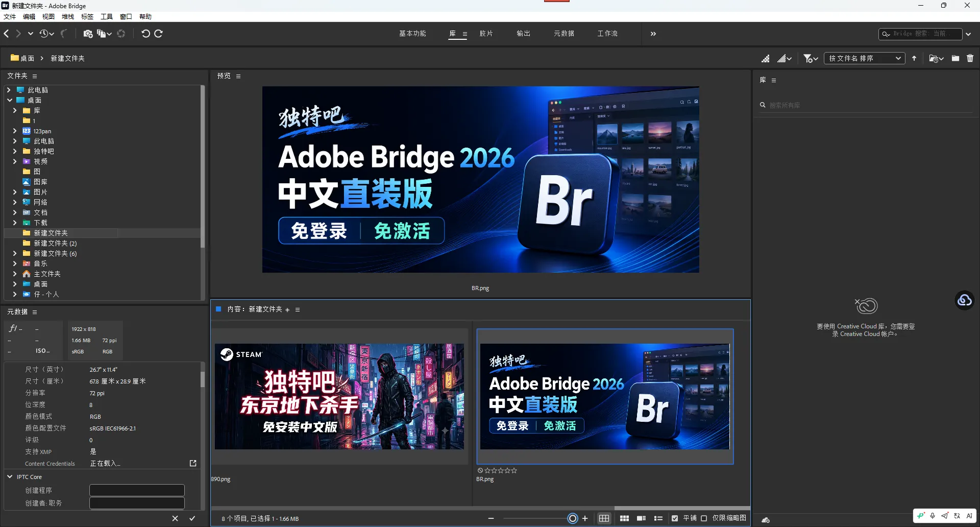Select the BR.png thumbnail
The height and width of the screenshot is (527, 980).
pos(605,396)
